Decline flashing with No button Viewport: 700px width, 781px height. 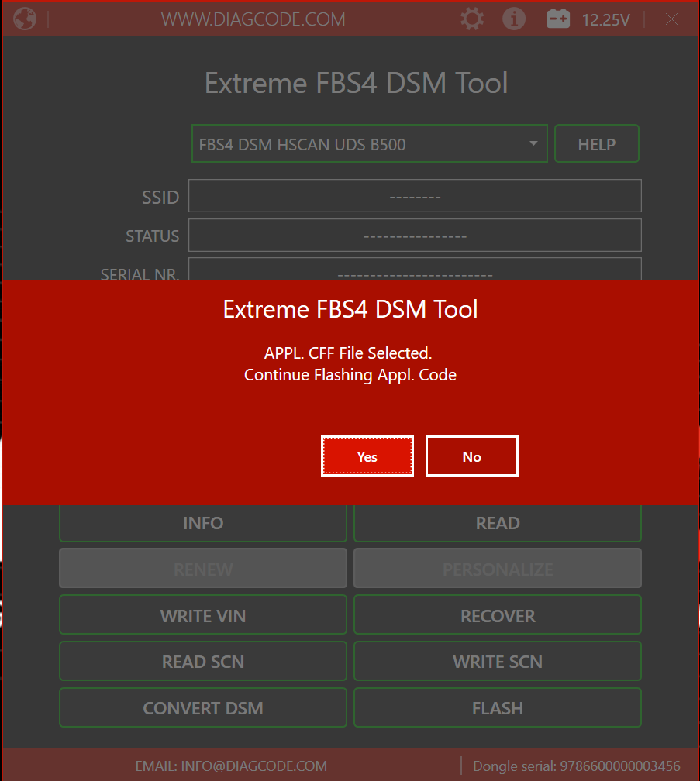point(471,456)
